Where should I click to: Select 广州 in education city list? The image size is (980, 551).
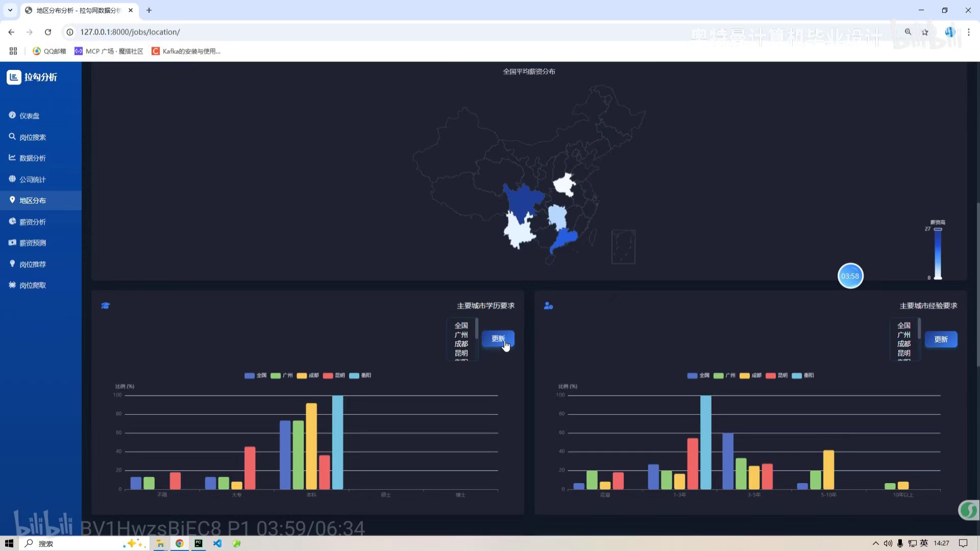pyautogui.click(x=461, y=335)
